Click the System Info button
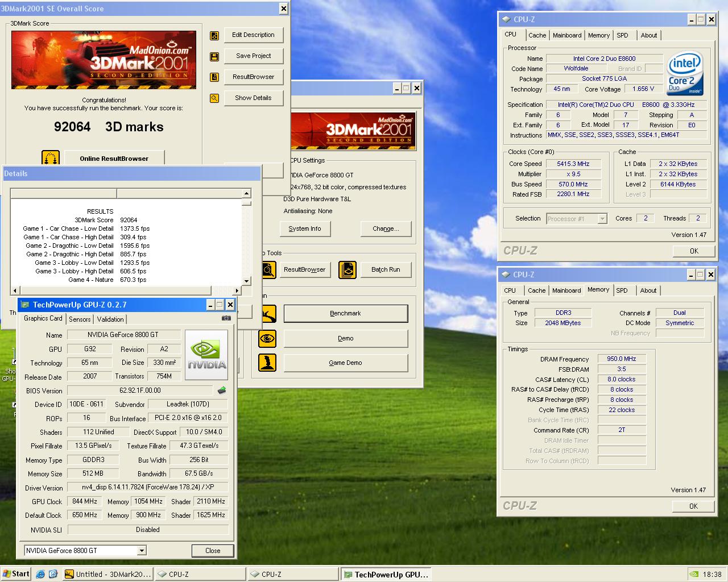Viewport: 728px width, 582px height. pos(305,228)
